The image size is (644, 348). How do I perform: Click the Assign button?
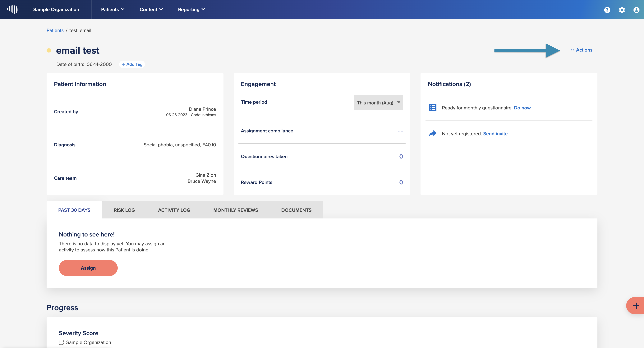pos(88,268)
